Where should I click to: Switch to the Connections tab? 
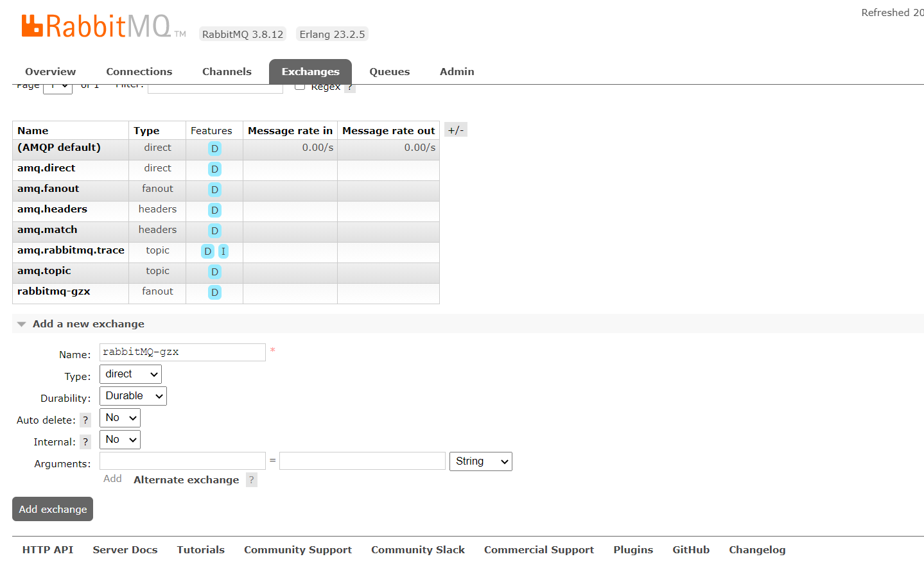(x=139, y=72)
